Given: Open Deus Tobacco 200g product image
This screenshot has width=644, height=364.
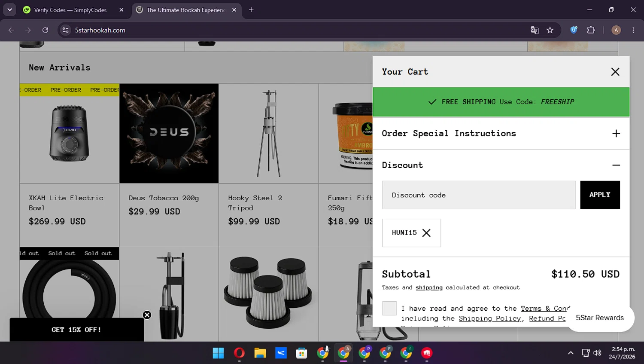Looking at the screenshot, I should [169, 133].
